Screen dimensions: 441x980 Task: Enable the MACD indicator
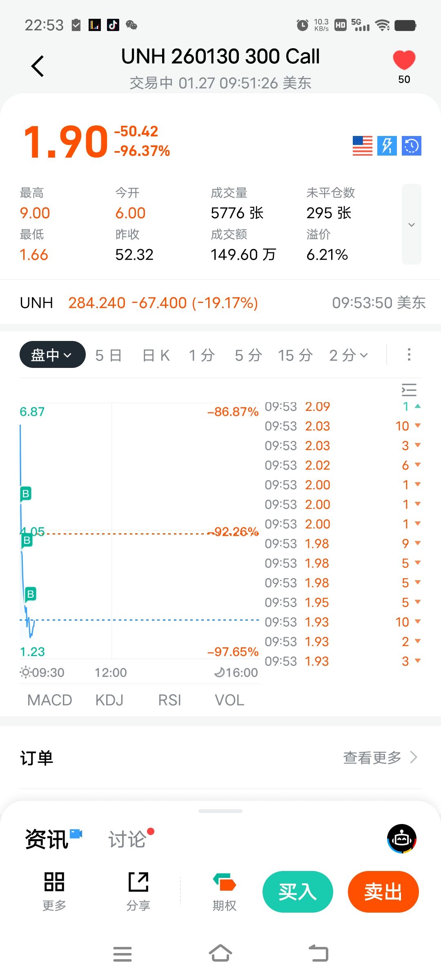point(49,700)
